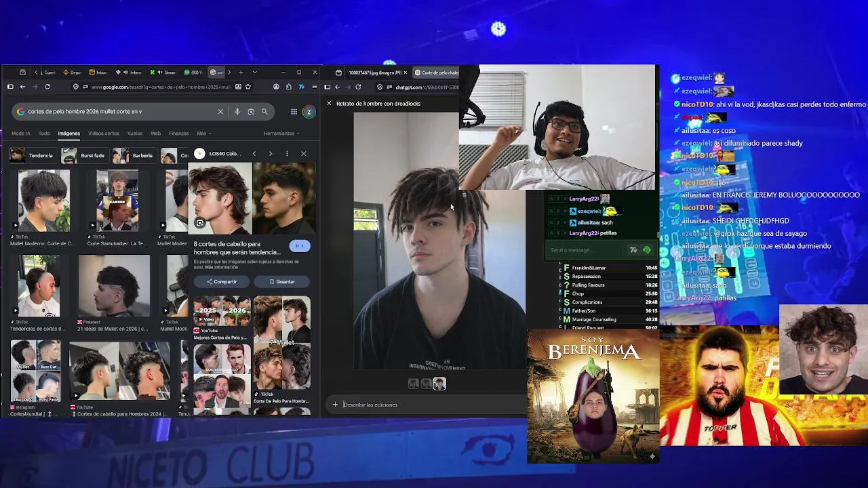Reload the ChatGPT page
Image resolution: width=868 pixels, height=488 pixels.
[x=358, y=87]
